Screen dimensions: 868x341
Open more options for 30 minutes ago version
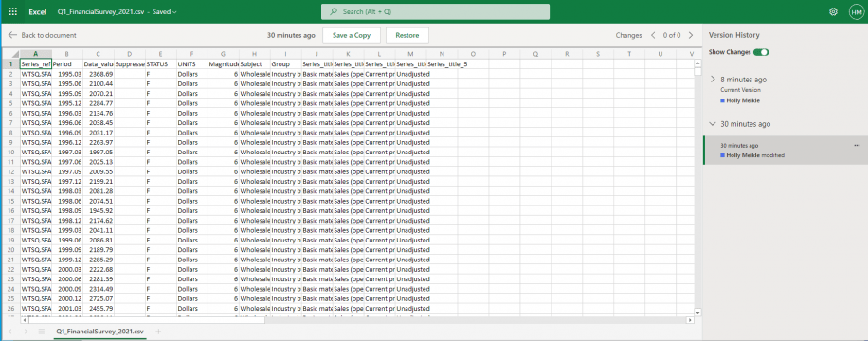click(x=857, y=145)
